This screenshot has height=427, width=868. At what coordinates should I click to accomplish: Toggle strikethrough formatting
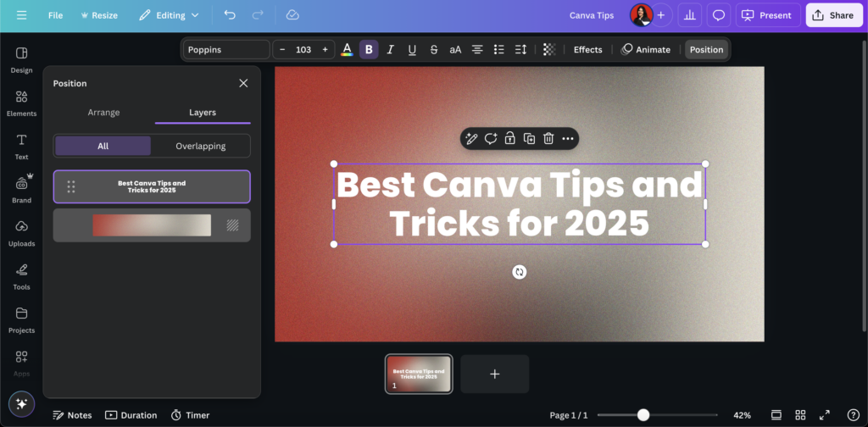(x=434, y=50)
